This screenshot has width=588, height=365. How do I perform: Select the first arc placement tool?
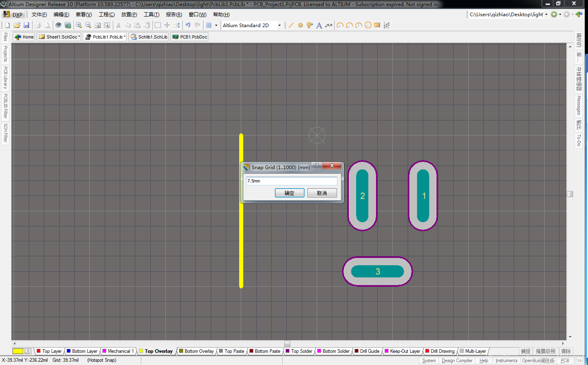point(340,25)
